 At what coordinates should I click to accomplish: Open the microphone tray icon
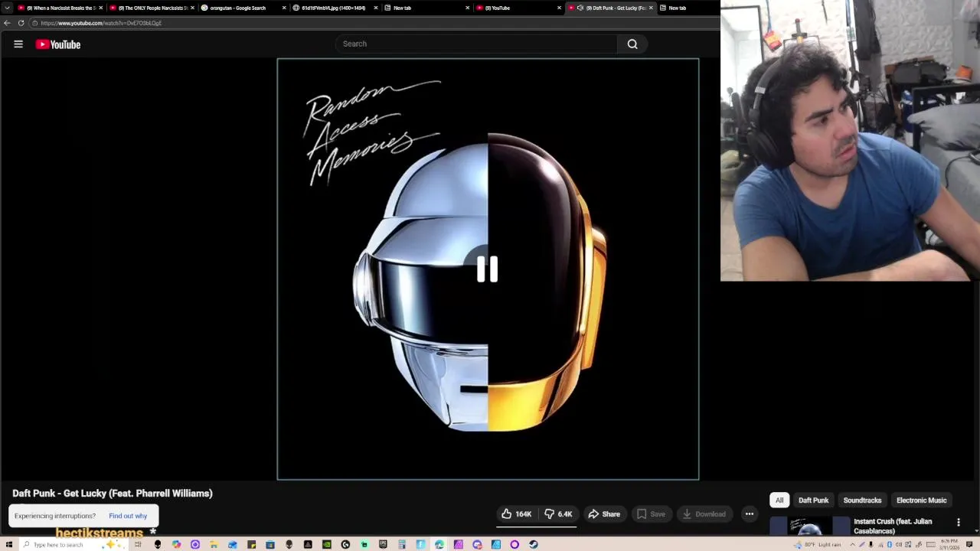871,544
